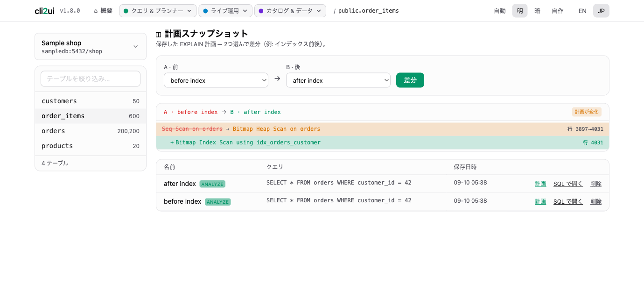Open the A · 前 snapshot dropdown
Viewport: 644px width, 299px height.
tap(216, 80)
